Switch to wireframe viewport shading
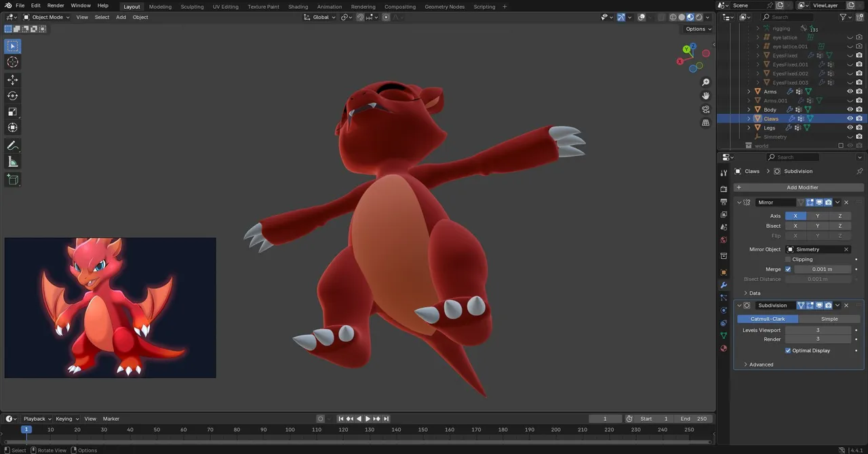Image resolution: width=868 pixels, height=454 pixels. (x=673, y=17)
